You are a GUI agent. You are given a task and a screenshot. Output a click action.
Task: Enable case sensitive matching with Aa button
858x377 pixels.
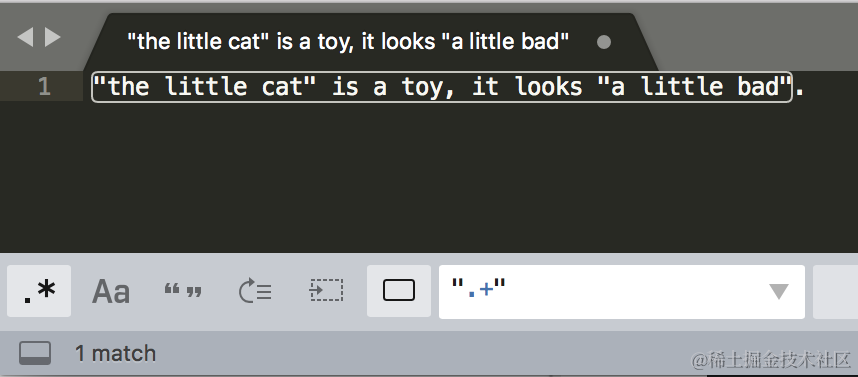(x=111, y=291)
